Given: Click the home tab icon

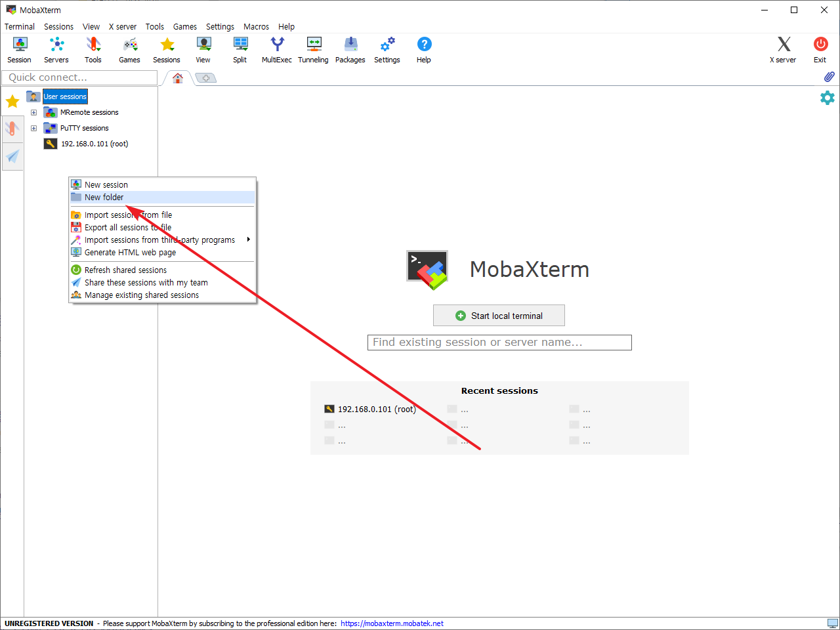Looking at the screenshot, I should (x=178, y=78).
